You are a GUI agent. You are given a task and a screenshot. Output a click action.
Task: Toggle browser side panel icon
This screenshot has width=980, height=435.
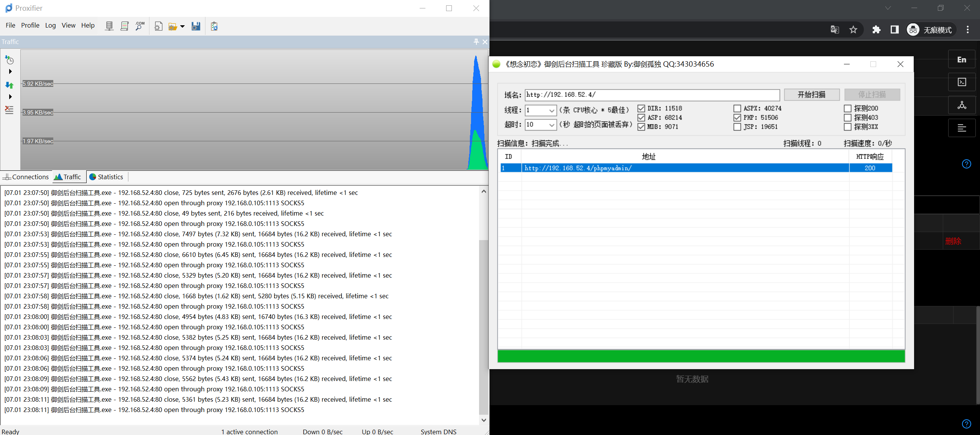coord(895,29)
